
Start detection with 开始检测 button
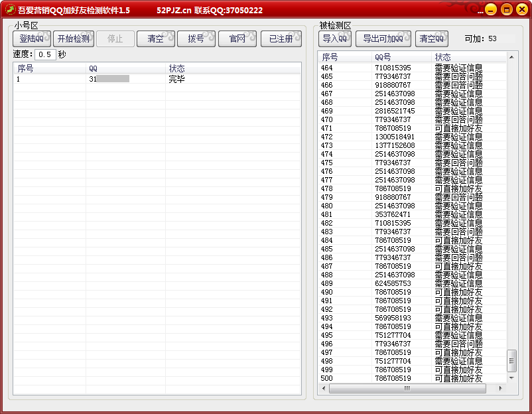coord(73,38)
